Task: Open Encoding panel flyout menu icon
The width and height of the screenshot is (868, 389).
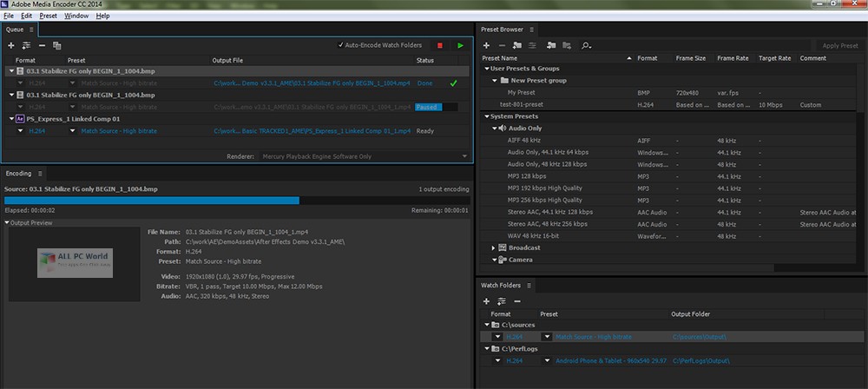Action: click(40, 174)
